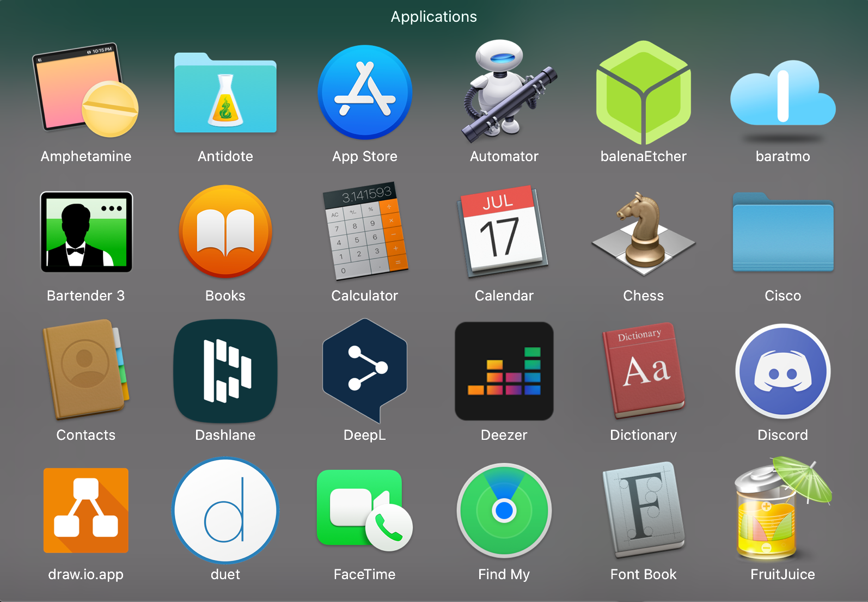This screenshot has width=868, height=602.
Task: Click the "Calendar" name label
Action: (x=504, y=296)
